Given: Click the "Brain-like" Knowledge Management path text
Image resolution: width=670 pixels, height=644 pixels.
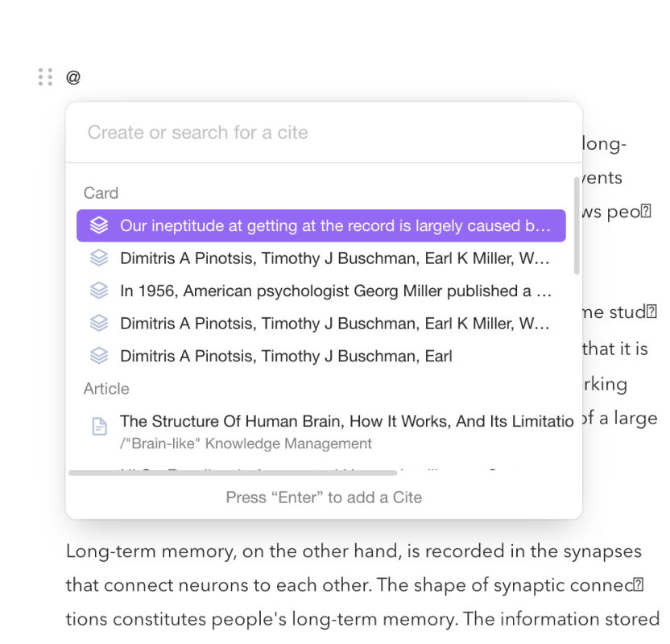Looking at the screenshot, I should [x=246, y=444].
